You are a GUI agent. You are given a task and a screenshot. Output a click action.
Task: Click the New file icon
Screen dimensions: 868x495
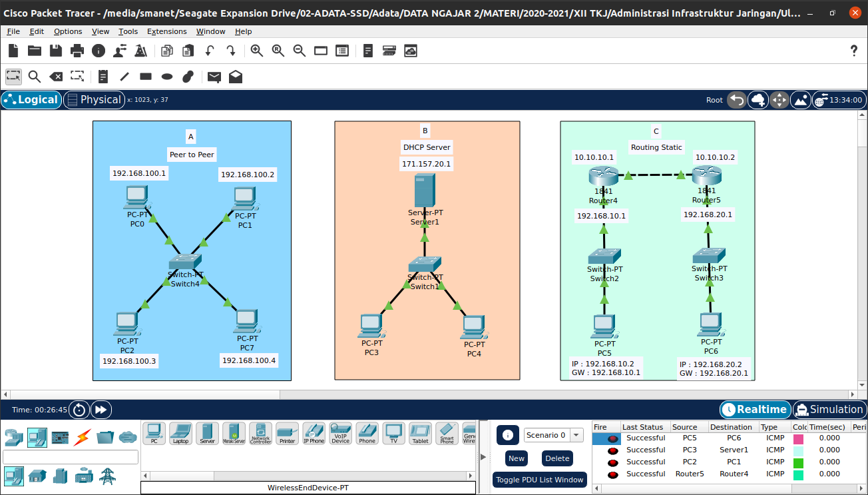click(x=13, y=51)
